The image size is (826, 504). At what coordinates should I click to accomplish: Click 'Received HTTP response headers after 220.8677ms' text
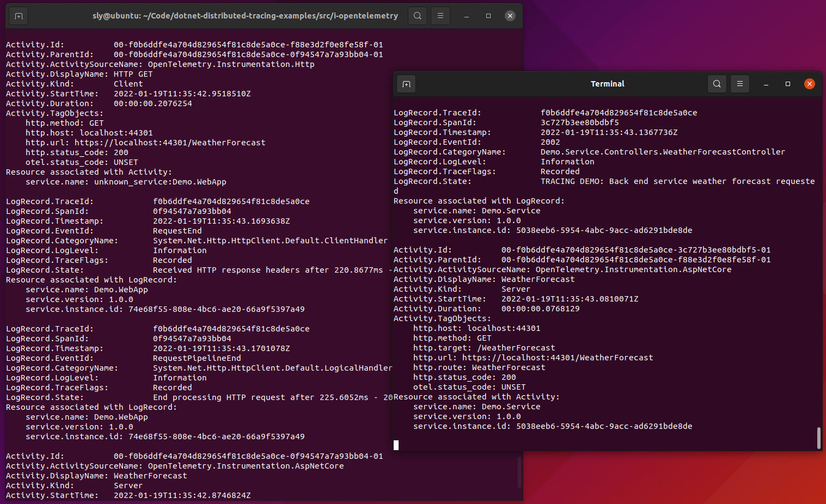point(268,270)
